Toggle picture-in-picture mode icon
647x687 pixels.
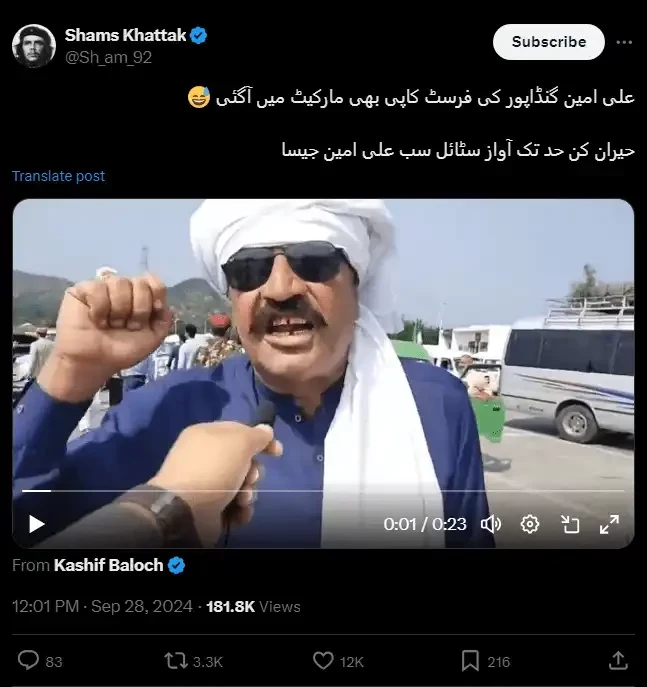[x=570, y=524]
